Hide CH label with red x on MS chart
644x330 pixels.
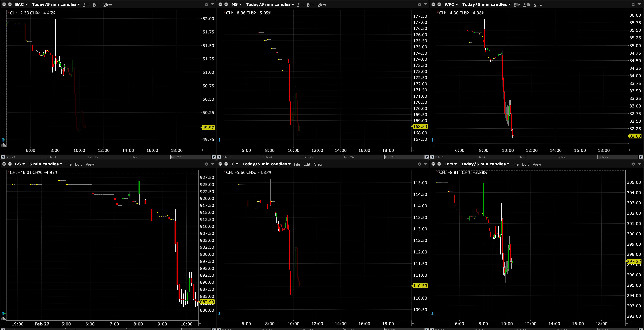click(225, 12)
